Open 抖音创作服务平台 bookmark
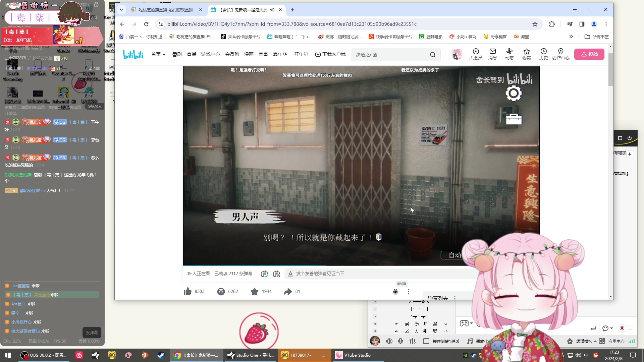Viewport: 644px width, 362px height. tap(240, 37)
